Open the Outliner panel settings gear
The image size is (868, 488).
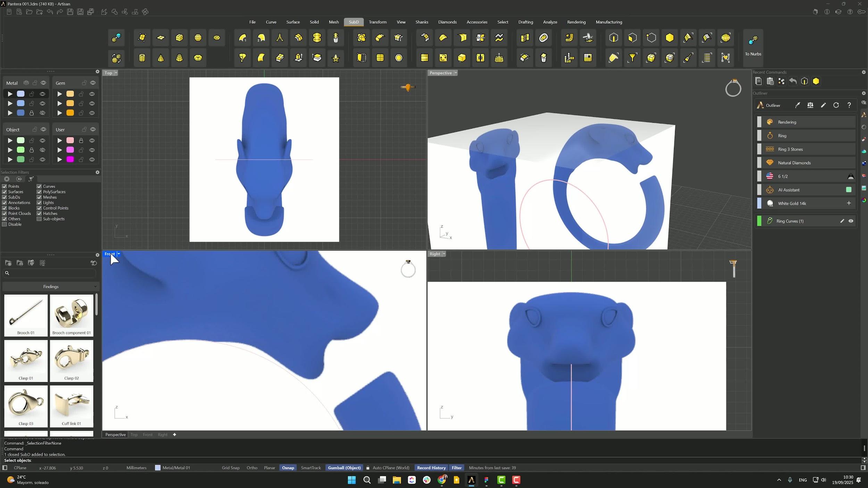click(863, 93)
